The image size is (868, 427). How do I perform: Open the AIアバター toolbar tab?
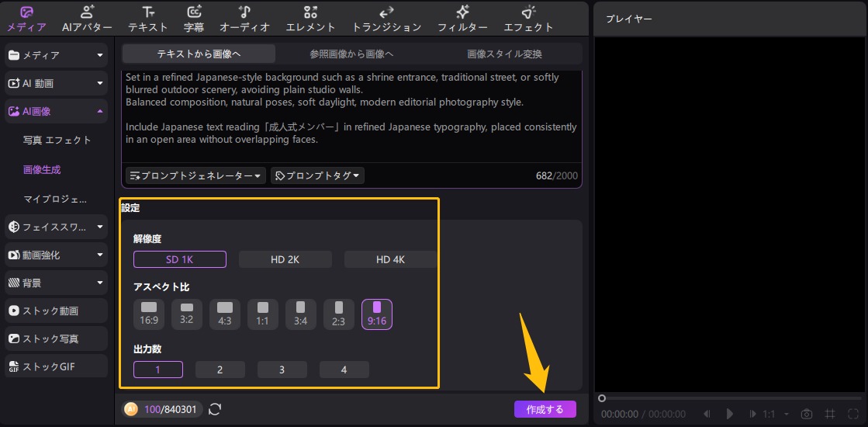point(87,19)
